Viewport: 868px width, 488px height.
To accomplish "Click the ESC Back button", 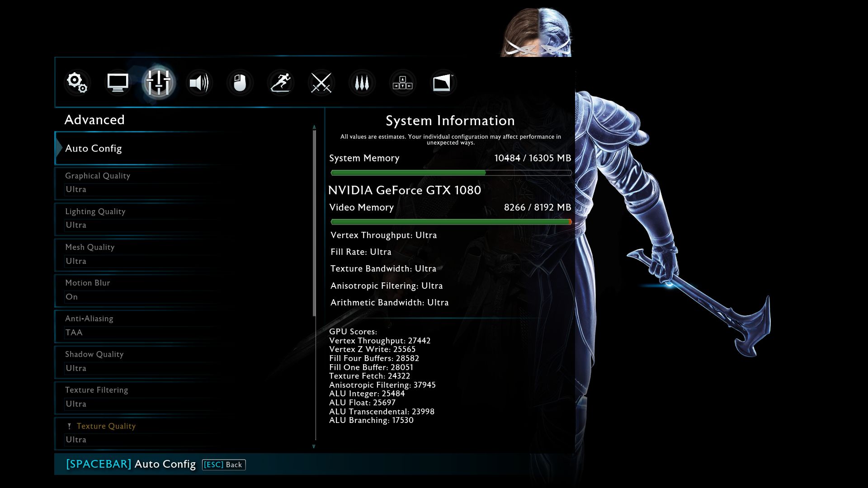I will pos(224,465).
